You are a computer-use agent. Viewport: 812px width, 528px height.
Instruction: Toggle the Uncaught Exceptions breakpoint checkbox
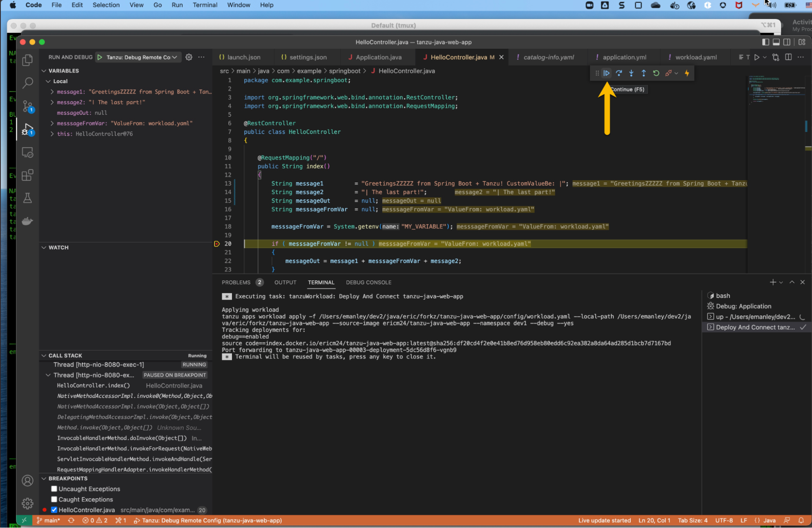point(54,489)
